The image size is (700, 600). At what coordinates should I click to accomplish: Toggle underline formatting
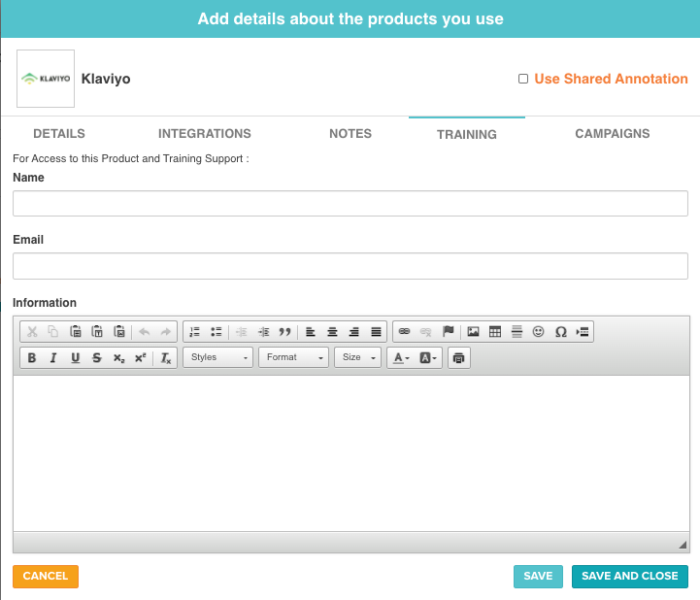[76, 357]
